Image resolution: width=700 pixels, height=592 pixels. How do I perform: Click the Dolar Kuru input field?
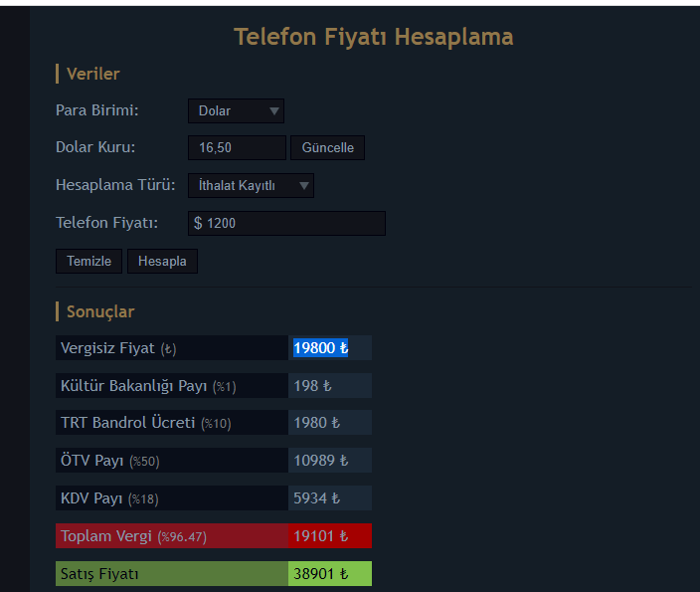pyautogui.click(x=237, y=148)
